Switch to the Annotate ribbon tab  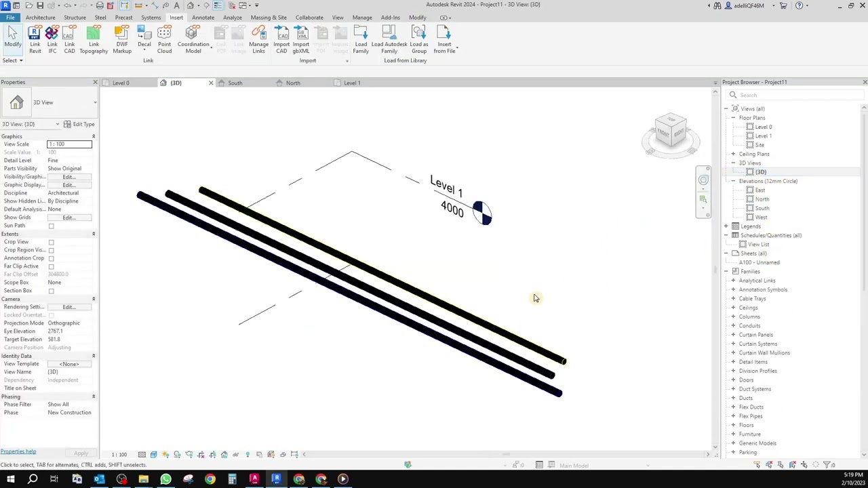pos(203,17)
